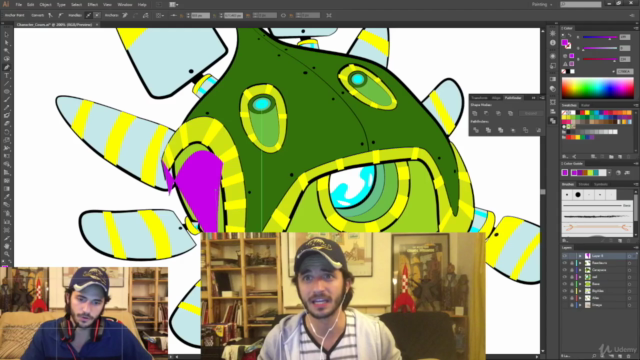The height and width of the screenshot is (360, 640).
Task: Expand the Base layer contents
Action: [580, 284]
